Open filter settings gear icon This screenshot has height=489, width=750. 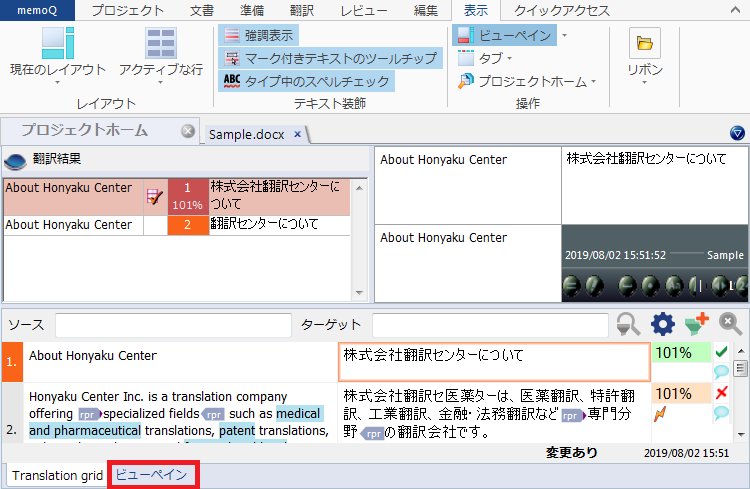point(663,324)
